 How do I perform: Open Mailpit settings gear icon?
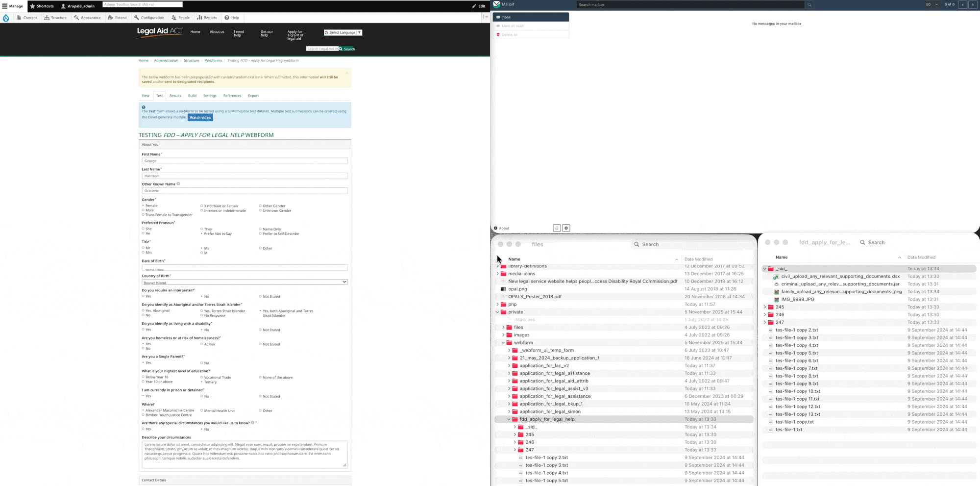coord(566,228)
